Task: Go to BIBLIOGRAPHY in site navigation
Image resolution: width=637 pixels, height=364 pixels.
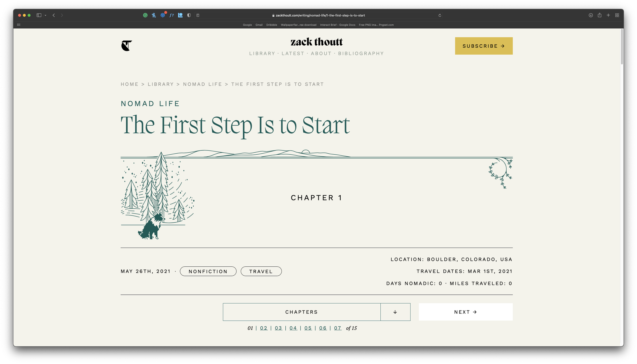Action: [361, 53]
